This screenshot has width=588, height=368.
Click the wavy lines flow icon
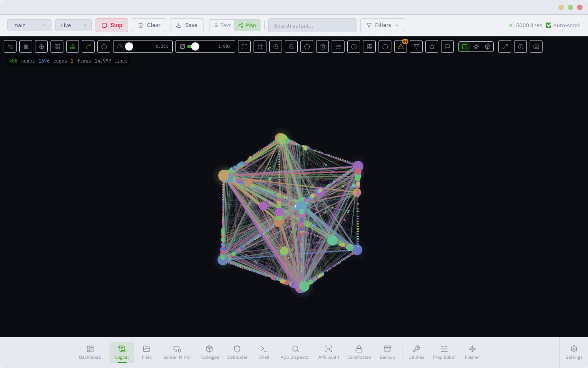(x=338, y=46)
